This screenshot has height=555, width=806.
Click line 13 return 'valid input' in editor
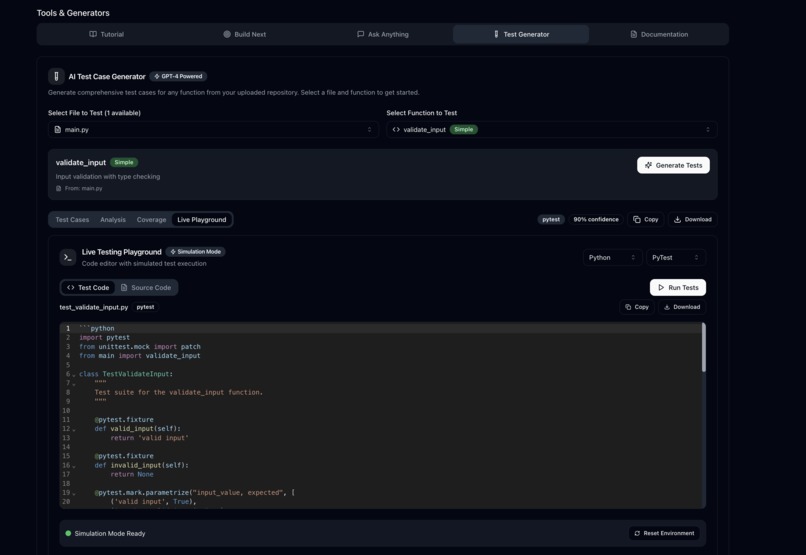click(x=150, y=438)
